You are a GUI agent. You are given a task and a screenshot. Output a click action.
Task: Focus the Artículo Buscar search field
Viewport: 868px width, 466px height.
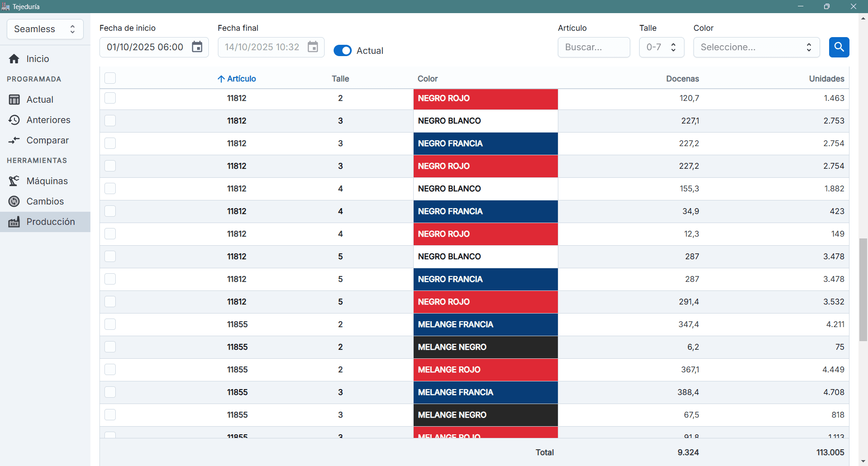pyautogui.click(x=593, y=47)
